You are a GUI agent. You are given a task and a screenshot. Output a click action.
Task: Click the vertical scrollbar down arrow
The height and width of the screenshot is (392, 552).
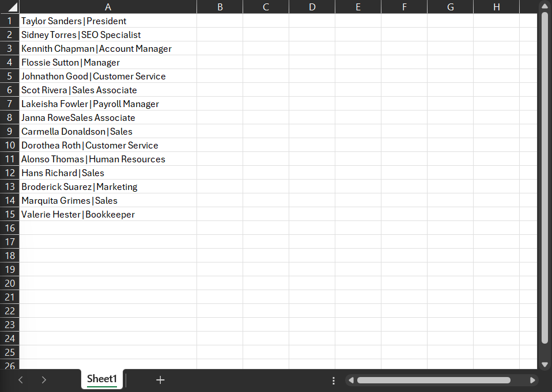coord(545,364)
